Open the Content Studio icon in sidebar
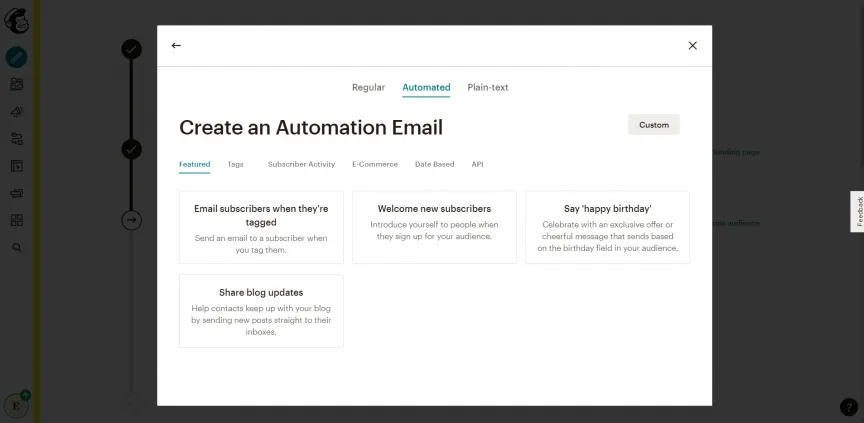Image resolution: width=864 pixels, height=423 pixels. click(x=17, y=193)
